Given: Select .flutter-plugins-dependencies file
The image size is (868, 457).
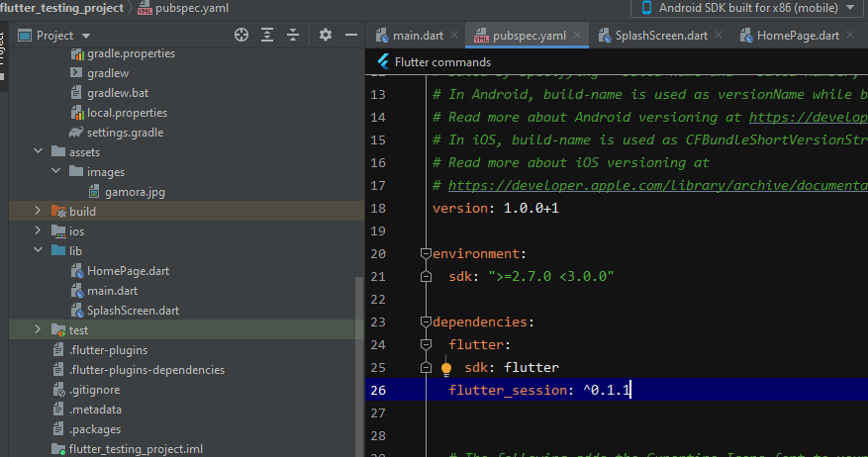Looking at the screenshot, I should 146,370.
